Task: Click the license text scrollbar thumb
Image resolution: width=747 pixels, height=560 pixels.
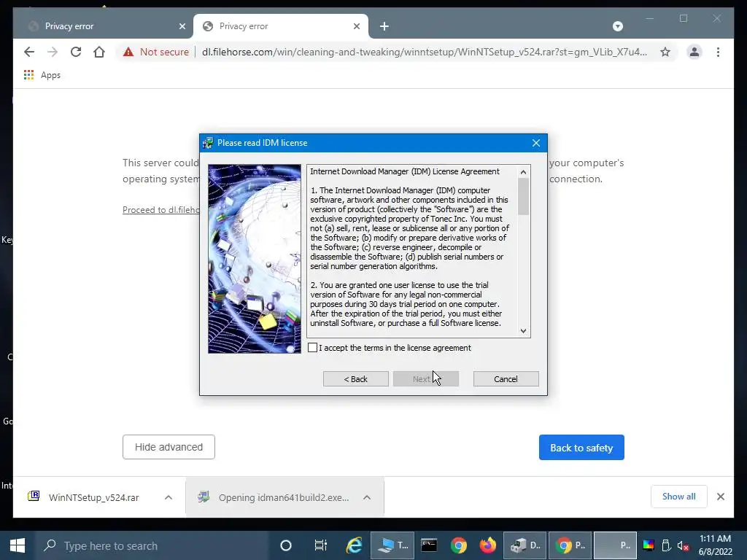Action: point(523,196)
